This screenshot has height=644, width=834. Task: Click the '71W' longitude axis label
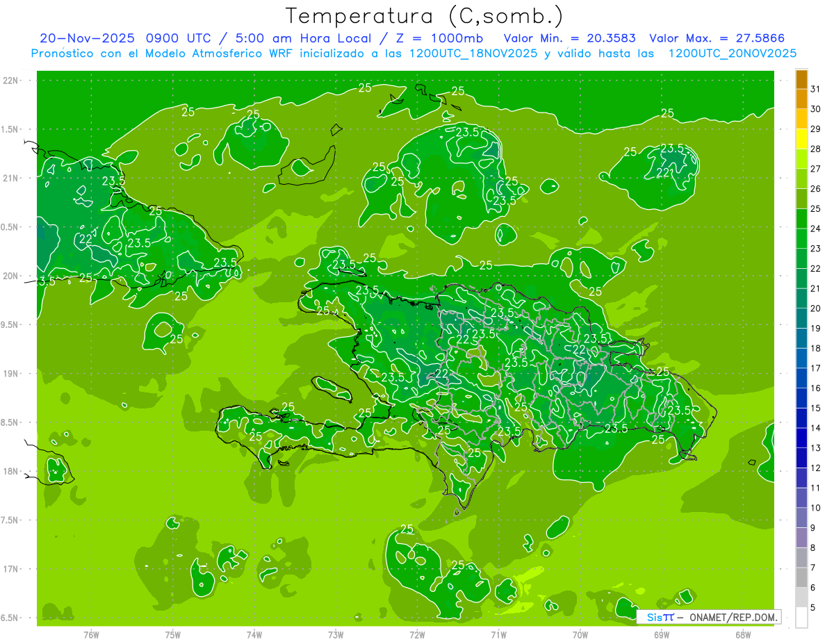click(x=499, y=635)
